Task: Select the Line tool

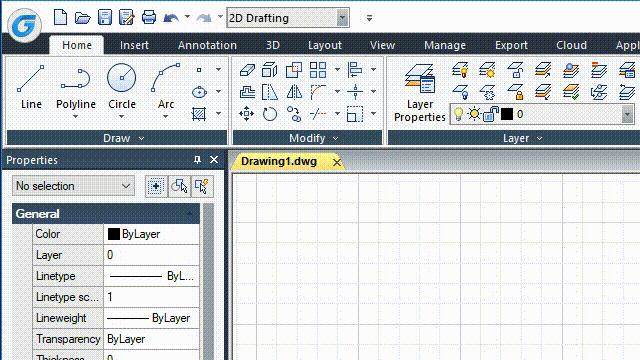Action: [31, 87]
